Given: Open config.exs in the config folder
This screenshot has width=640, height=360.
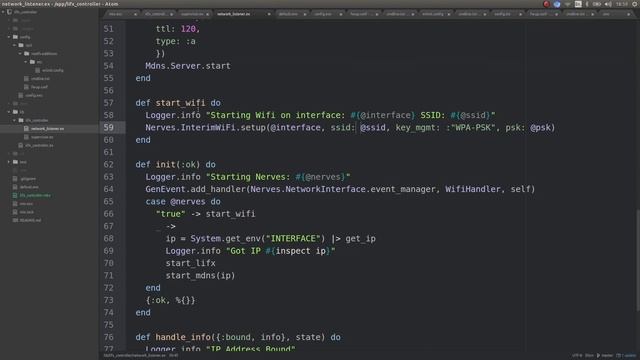Looking at the screenshot, I should [34, 95].
